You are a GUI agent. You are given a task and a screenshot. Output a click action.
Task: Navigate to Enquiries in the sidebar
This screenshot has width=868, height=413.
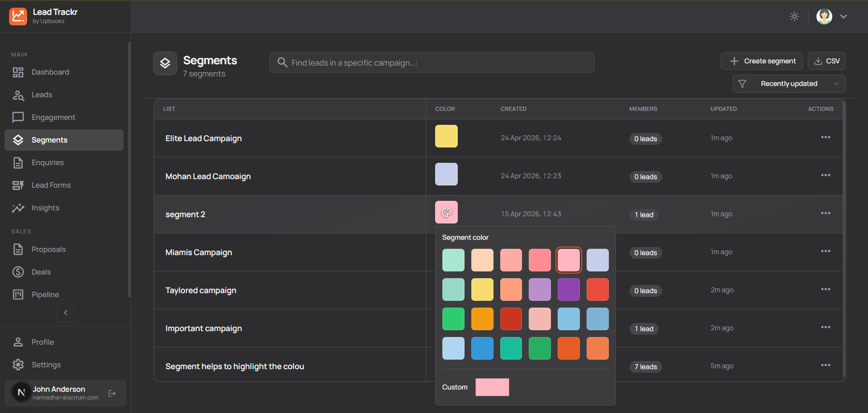[x=47, y=162]
